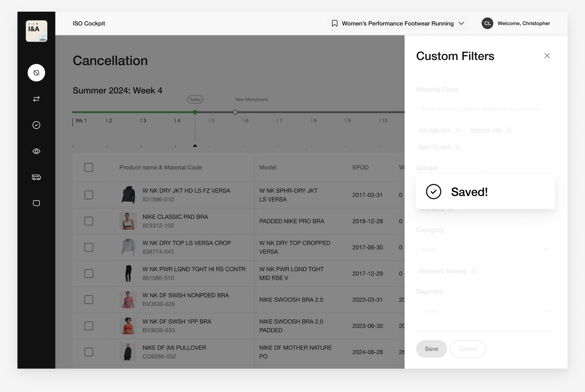The height and width of the screenshot is (392, 585).
Task: Click the I&A logo in sidebar
Action: tap(36, 31)
